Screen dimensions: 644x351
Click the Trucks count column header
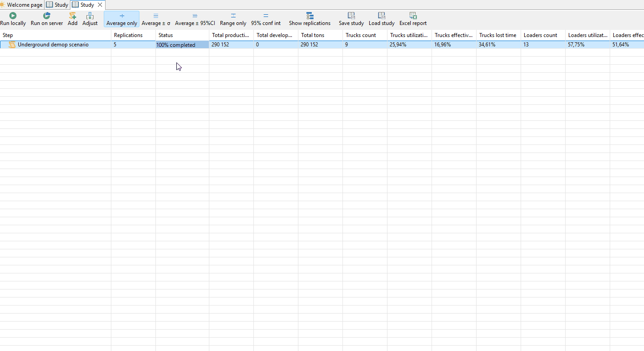pos(365,35)
